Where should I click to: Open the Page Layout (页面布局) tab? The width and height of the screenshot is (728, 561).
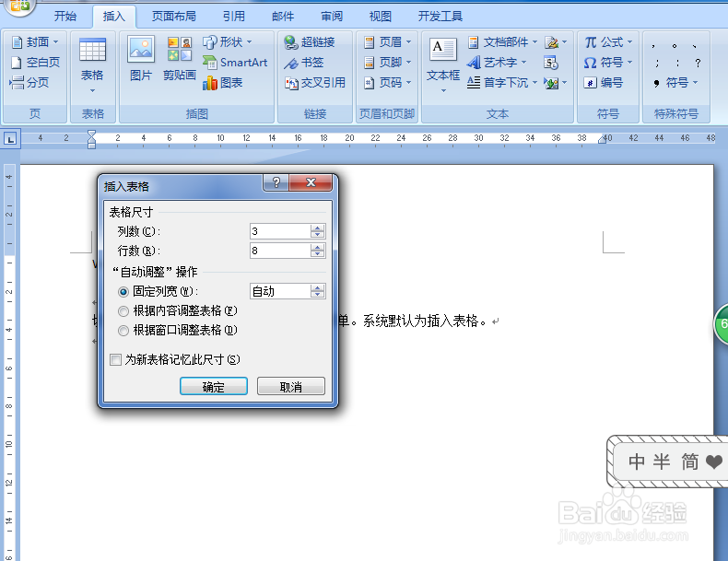pyautogui.click(x=174, y=17)
